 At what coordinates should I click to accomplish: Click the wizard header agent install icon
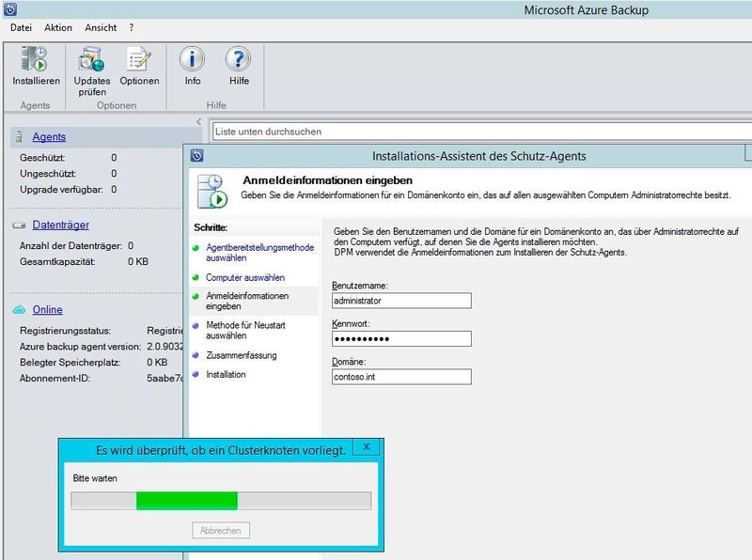coord(212,191)
